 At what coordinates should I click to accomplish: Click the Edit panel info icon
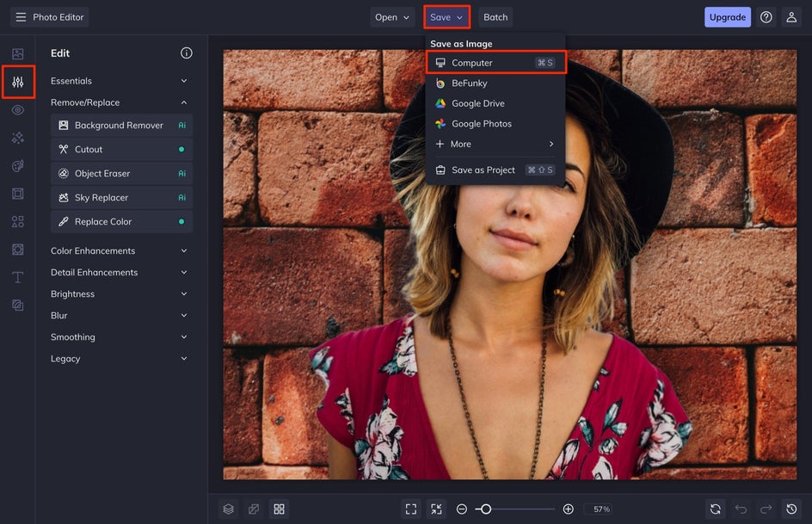(187, 52)
